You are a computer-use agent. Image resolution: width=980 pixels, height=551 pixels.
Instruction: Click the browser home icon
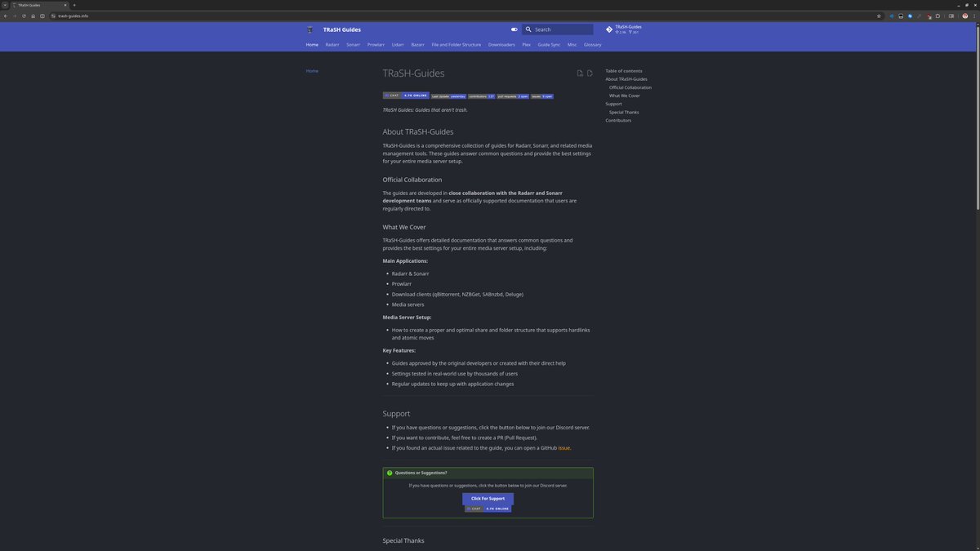tap(33, 16)
